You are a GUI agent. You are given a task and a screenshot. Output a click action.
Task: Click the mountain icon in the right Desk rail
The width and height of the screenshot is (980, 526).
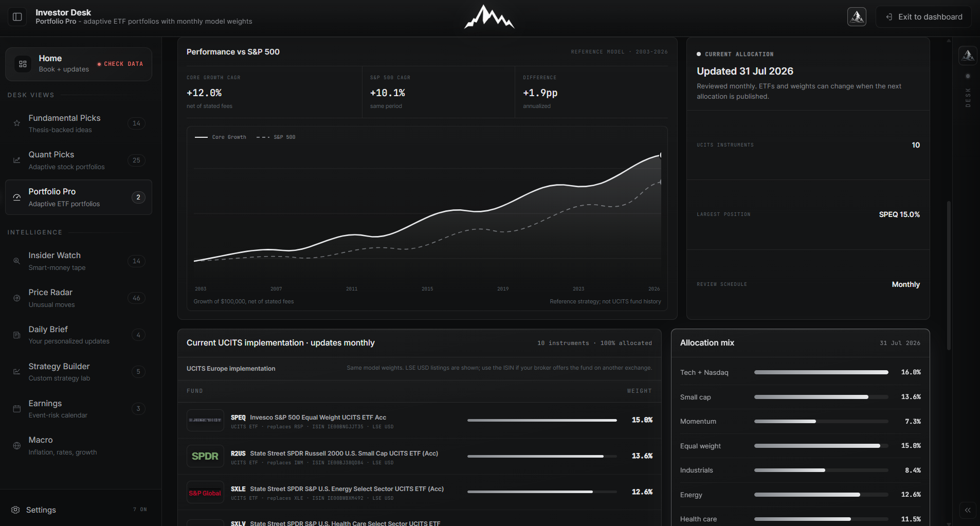[x=968, y=56]
